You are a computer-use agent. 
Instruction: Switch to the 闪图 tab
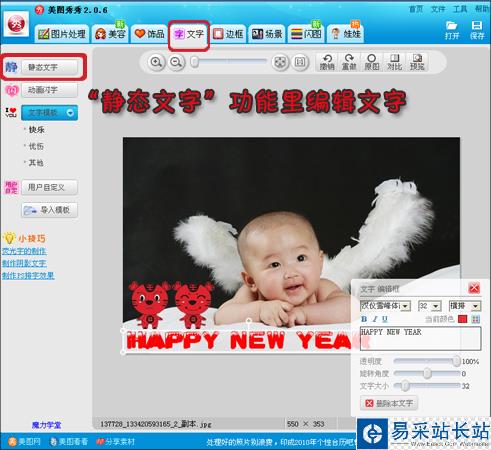(306, 34)
